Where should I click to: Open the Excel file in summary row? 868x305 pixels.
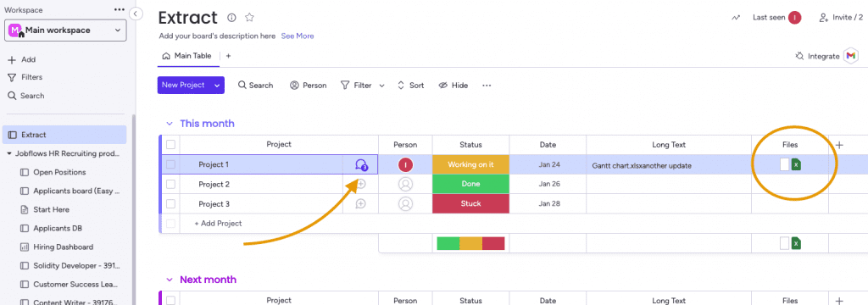coord(796,243)
